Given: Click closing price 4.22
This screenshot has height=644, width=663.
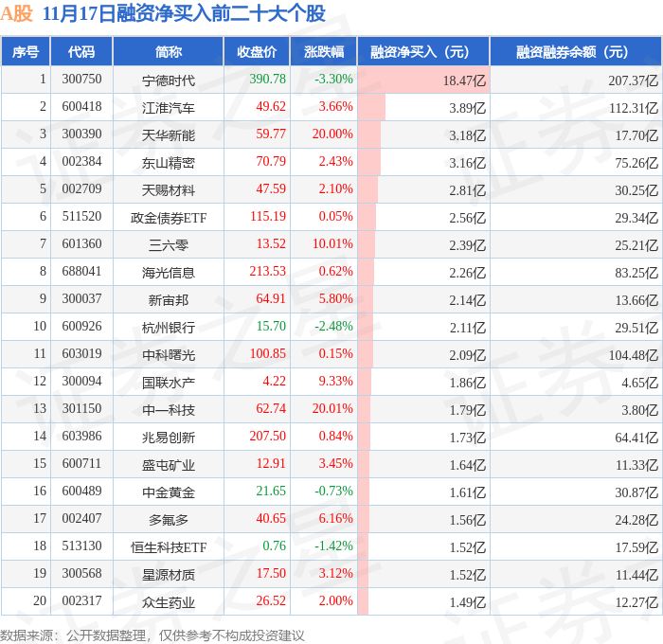Looking at the screenshot, I should 274,382.
